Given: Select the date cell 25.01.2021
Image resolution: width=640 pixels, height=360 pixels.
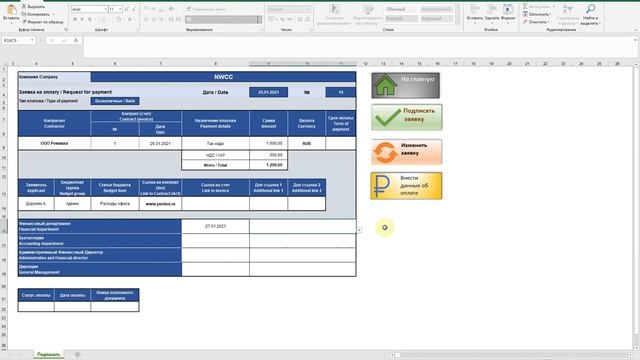Looking at the screenshot, I should tap(269, 92).
